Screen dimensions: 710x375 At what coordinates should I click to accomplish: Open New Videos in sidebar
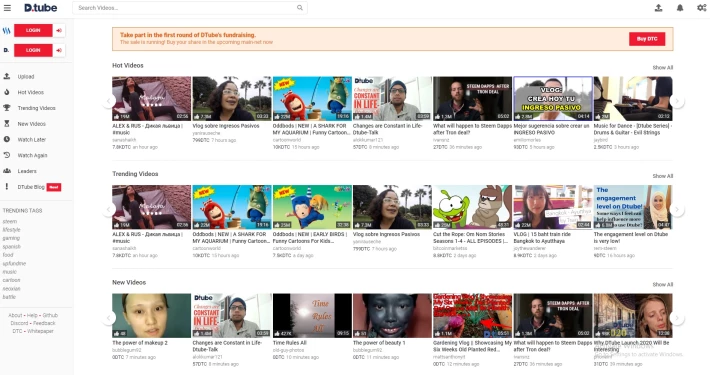pyautogui.click(x=32, y=124)
